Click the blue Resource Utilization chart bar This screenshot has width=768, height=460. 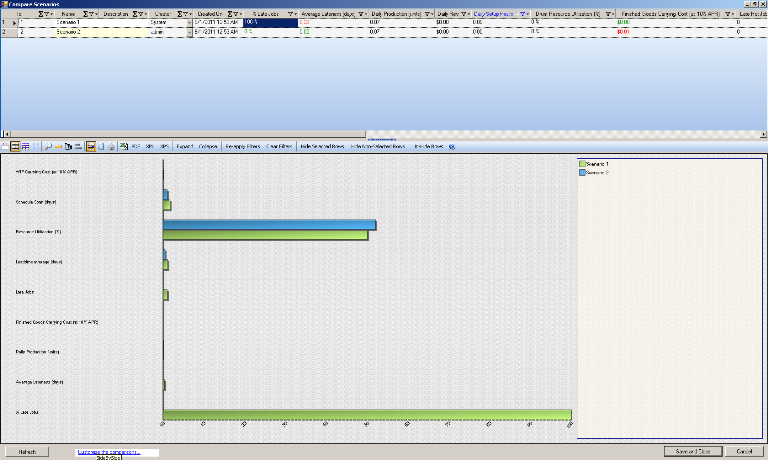tap(269, 225)
